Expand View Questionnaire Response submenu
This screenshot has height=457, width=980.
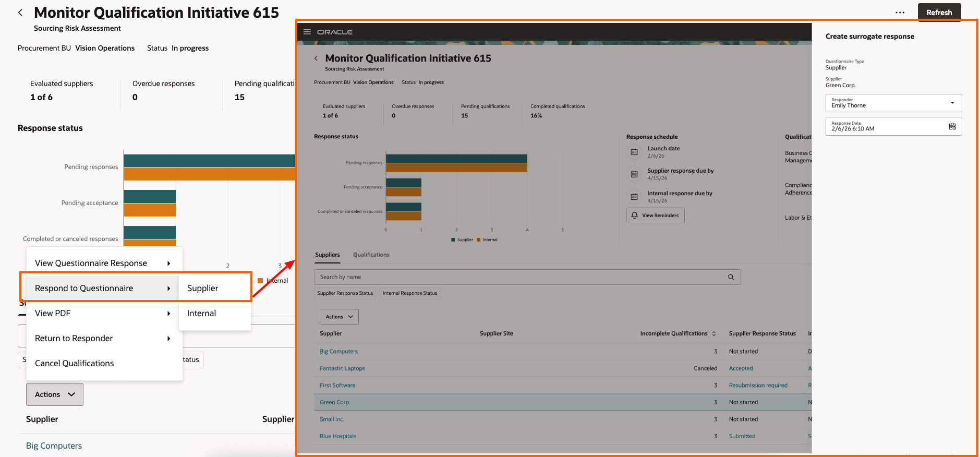pyautogui.click(x=104, y=263)
